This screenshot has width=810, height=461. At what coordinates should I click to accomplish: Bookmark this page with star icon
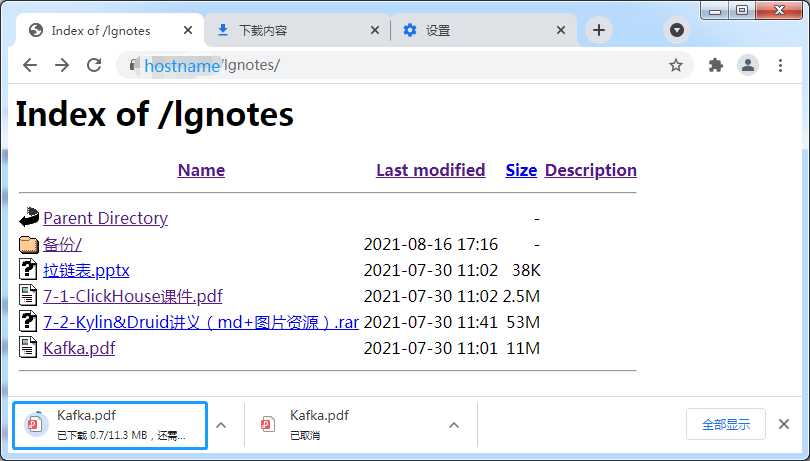pyautogui.click(x=676, y=65)
